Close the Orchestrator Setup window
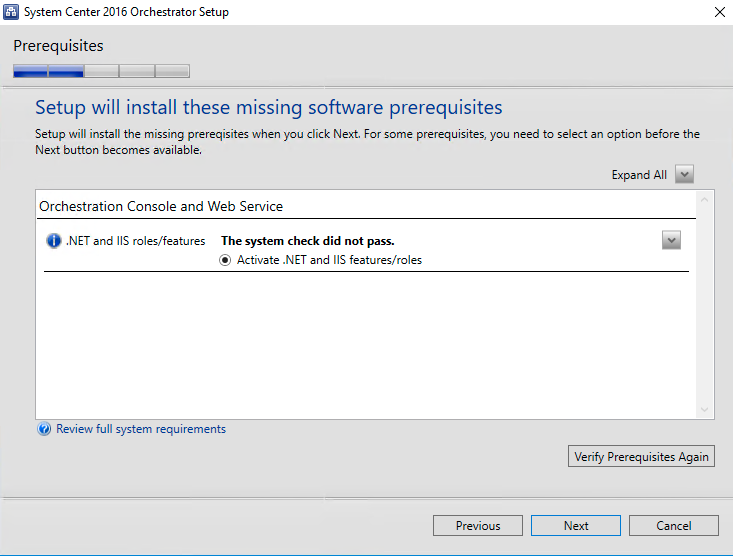 pyautogui.click(x=719, y=12)
